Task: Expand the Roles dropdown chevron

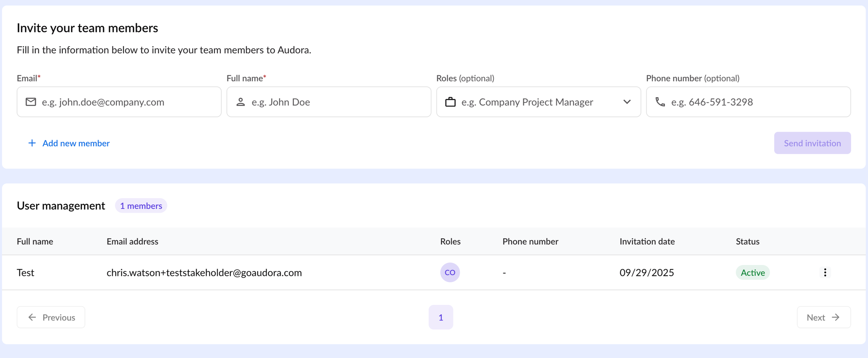Action: coord(627,102)
